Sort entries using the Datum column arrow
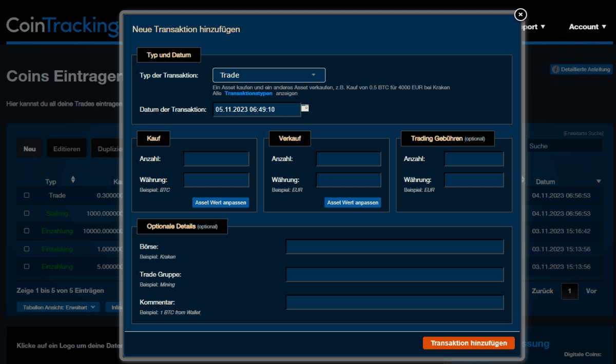 pyautogui.click(x=599, y=181)
